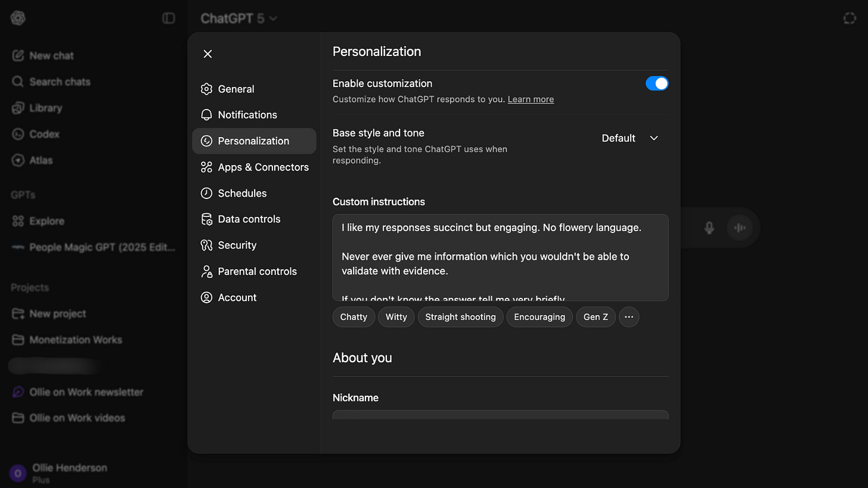Click the temporary chat icon at top right
This screenshot has height=488, width=868.
850,18
